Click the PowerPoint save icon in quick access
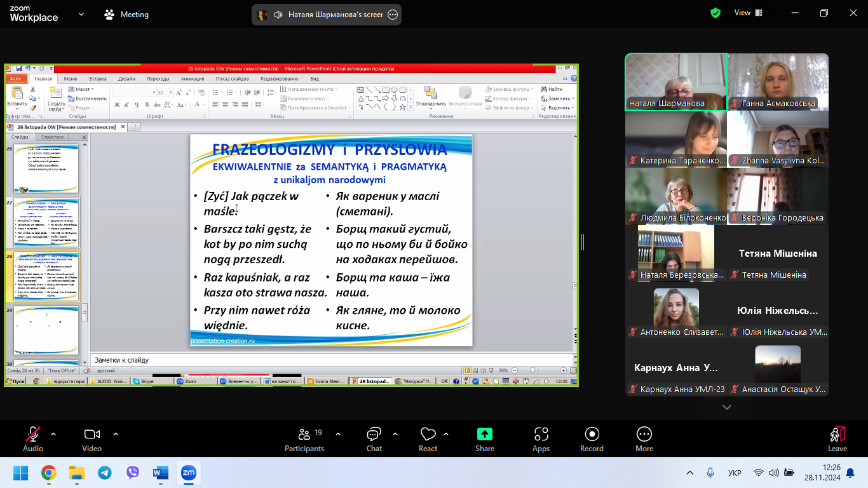Screen dimensions: 868x488 click(x=18, y=68)
